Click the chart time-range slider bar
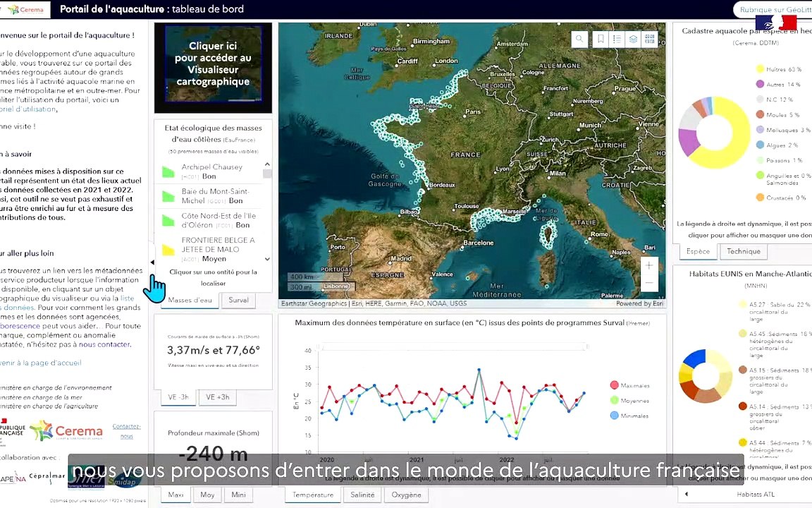Viewport: 812px width, 508px height. click(453, 346)
